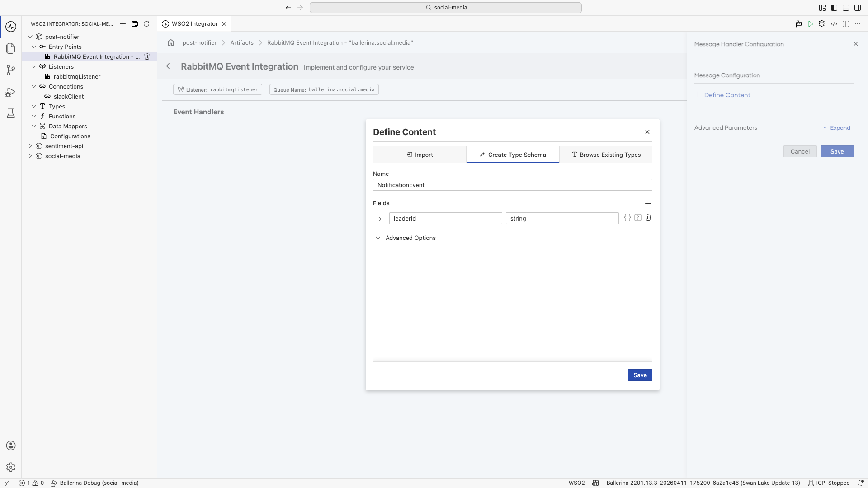Expand the Advanced Parameters section

tap(836, 128)
